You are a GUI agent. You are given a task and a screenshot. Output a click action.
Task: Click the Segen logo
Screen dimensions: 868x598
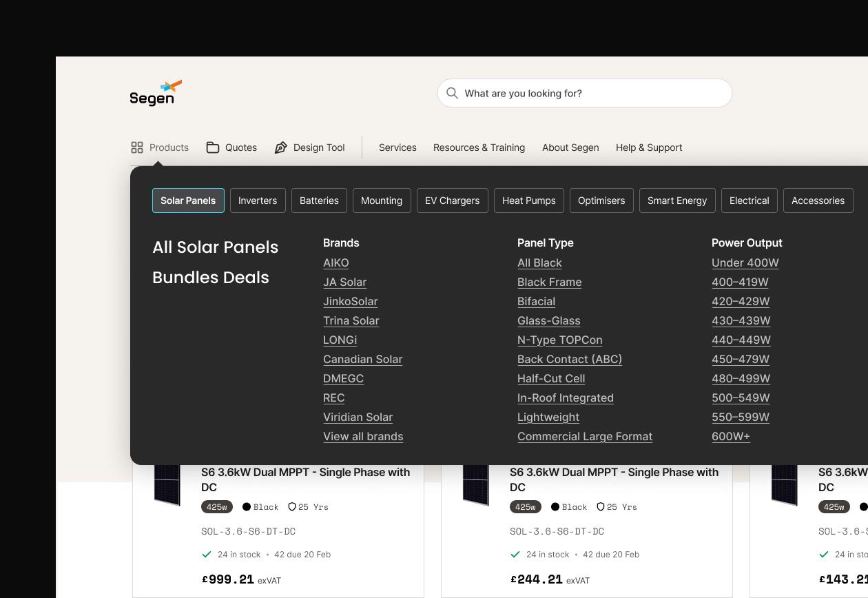(156, 93)
